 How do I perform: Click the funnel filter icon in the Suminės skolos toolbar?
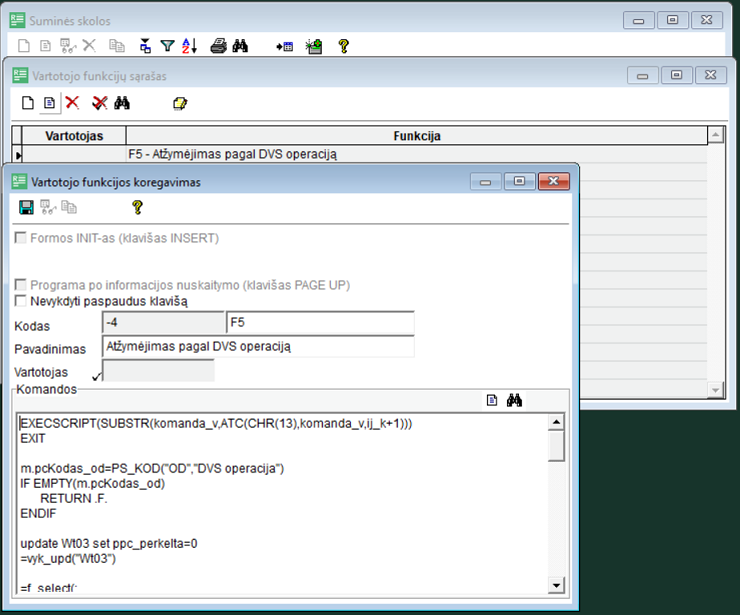point(168,46)
